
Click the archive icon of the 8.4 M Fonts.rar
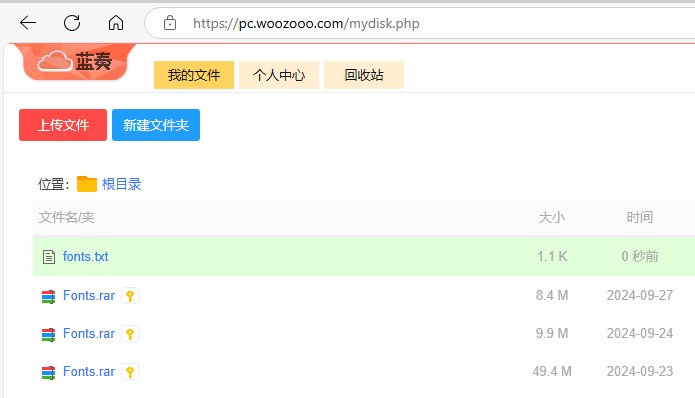pyautogui.click(x=48, y=296)
